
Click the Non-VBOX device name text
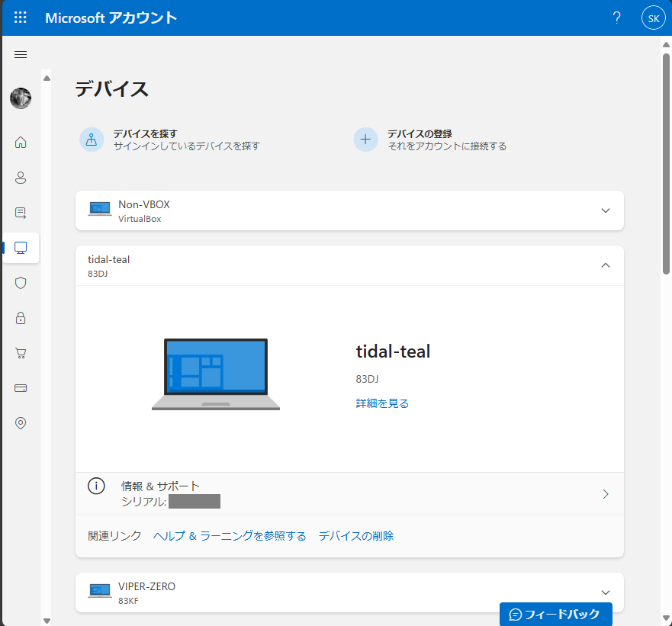[x=144, y=204]
